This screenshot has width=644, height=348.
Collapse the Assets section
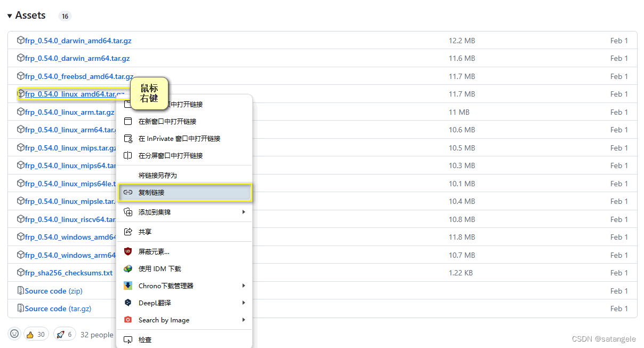[x=9, y=15]
